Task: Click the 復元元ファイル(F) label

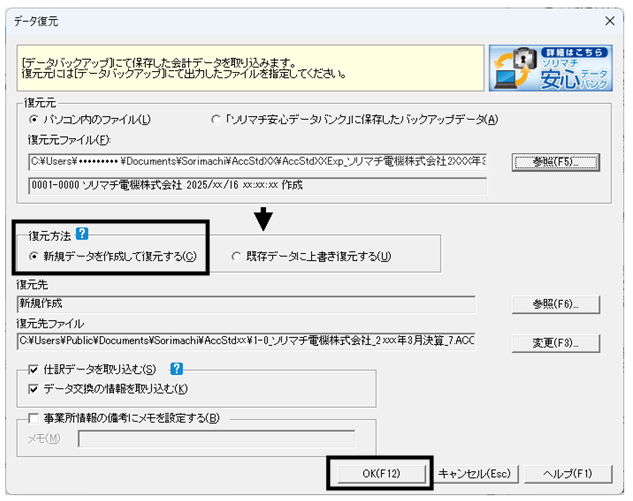Action: coord(69,140)
